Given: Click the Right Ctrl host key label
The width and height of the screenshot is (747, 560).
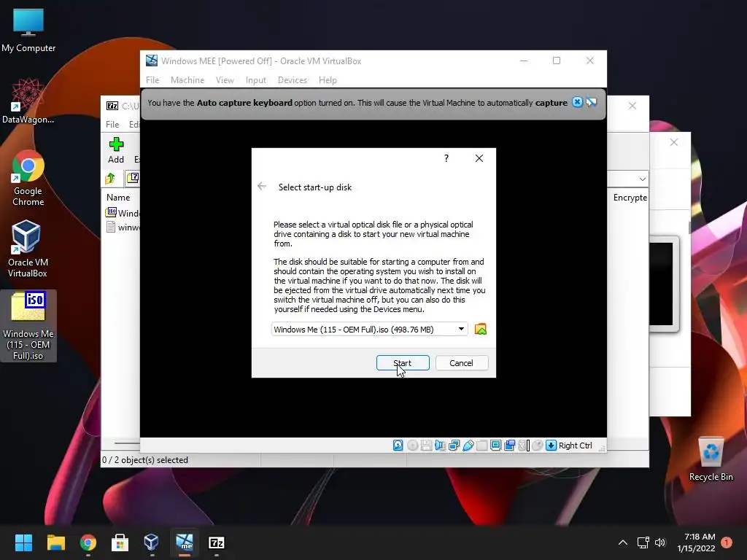Looking at the screenshot, I should click(575, 446).
